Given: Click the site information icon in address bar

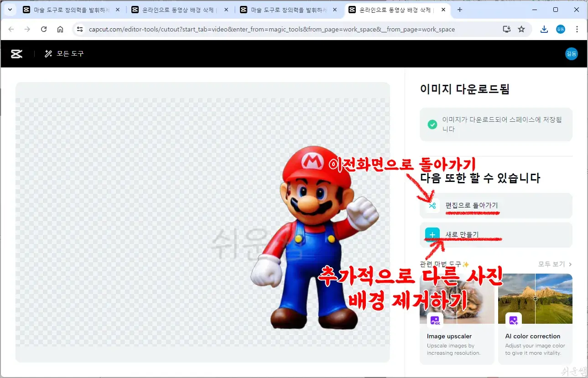Looking at the screenshot, I should pyautogui.click(x=80, y=29).
